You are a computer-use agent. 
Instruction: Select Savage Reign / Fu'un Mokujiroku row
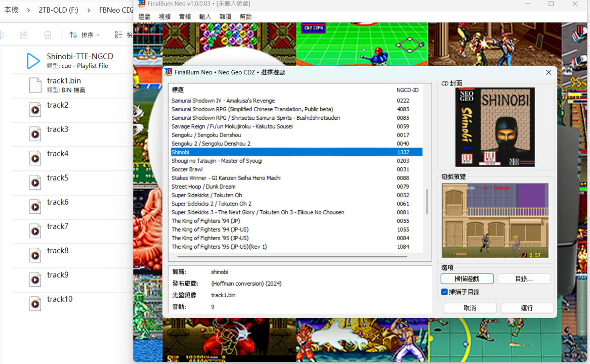pos(297,126)
